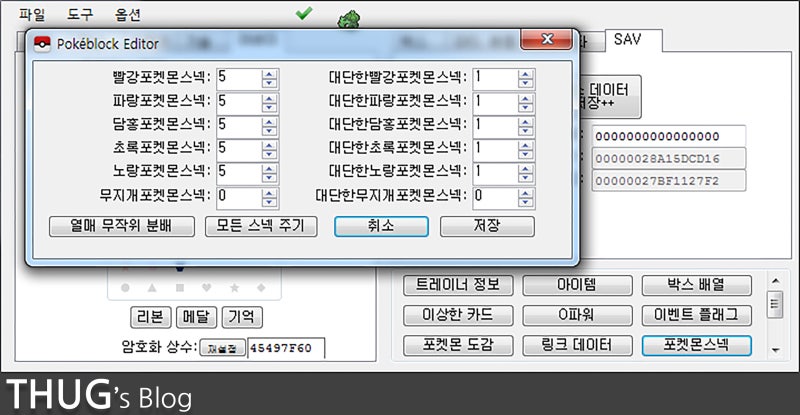The width and height of the screenshot is (800, 415).
Task: Open the 옵션 menu
Action: pyautogui.click(x=128, y=15)
